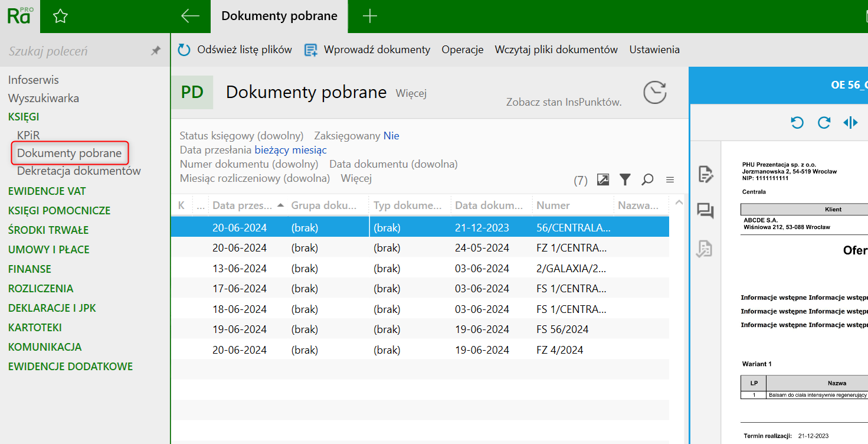Change the Data przesłania filter value
Screen dimensions: 868x444
point(290,150)
